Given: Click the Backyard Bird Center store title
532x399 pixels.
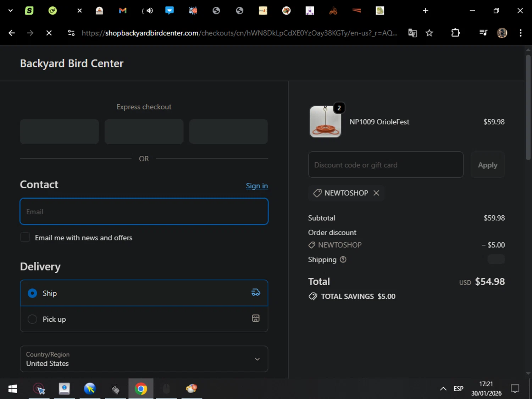Looking at the screenshot, I should [72, 63].
